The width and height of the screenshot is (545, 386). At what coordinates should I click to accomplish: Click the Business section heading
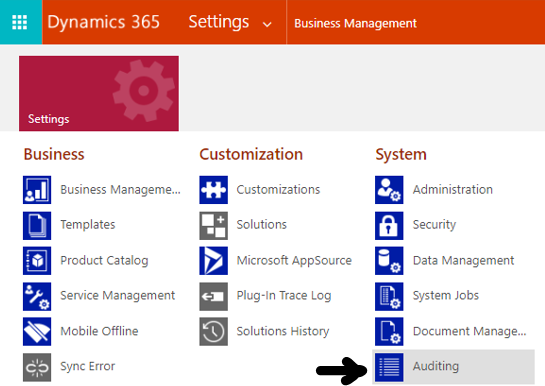click(x=54, y=154)
